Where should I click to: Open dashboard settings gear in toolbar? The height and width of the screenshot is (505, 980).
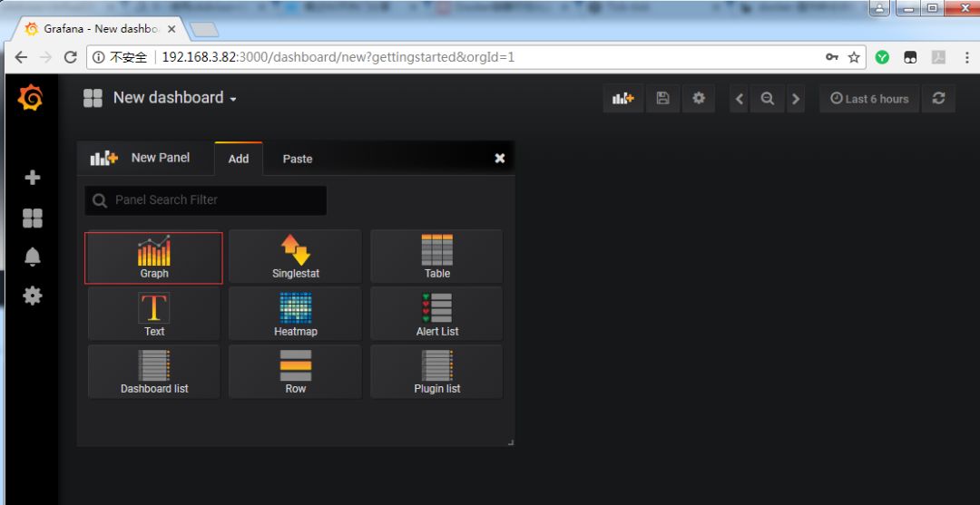click(698, 99)
